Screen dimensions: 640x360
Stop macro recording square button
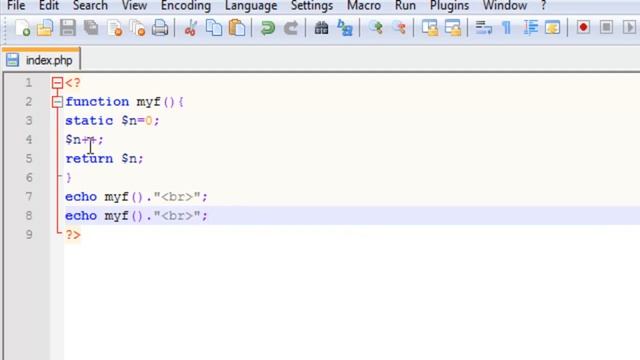coord(606,28)
